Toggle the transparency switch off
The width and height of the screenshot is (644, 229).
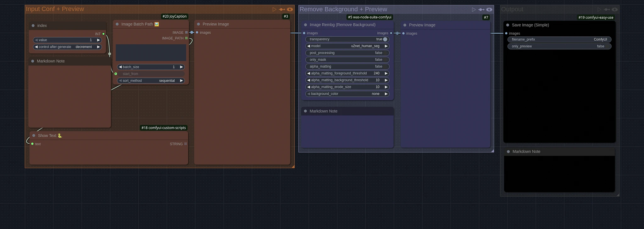pos(385,39)
